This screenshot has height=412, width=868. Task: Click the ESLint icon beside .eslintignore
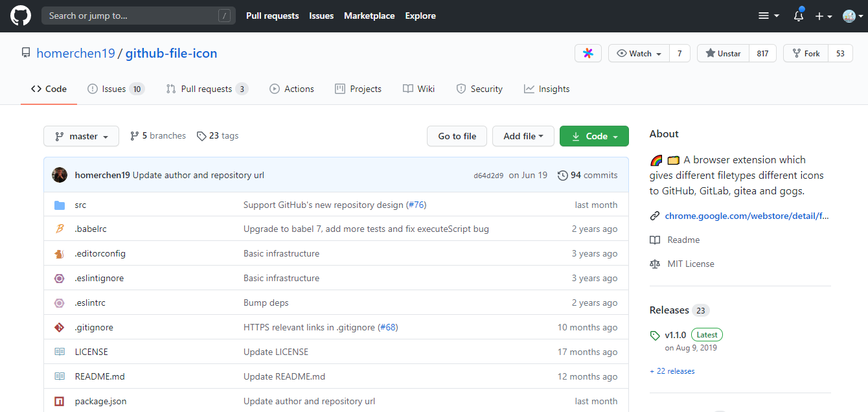(60, 279)
